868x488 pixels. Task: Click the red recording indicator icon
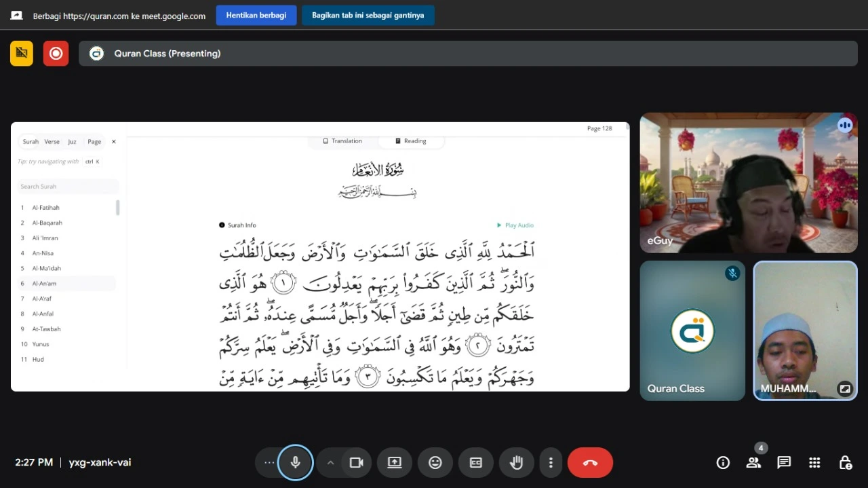pos(56,53)
